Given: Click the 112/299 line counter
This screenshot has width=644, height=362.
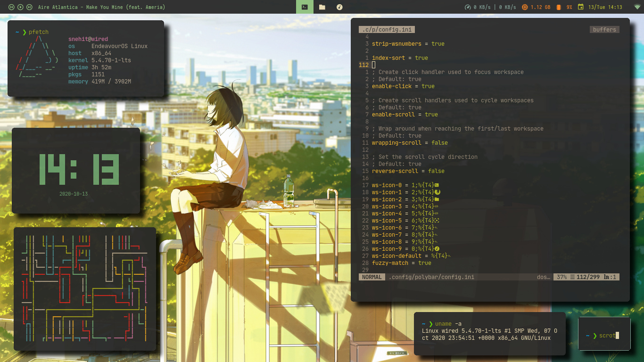Looking at the screenshot, I should (588, 277).
